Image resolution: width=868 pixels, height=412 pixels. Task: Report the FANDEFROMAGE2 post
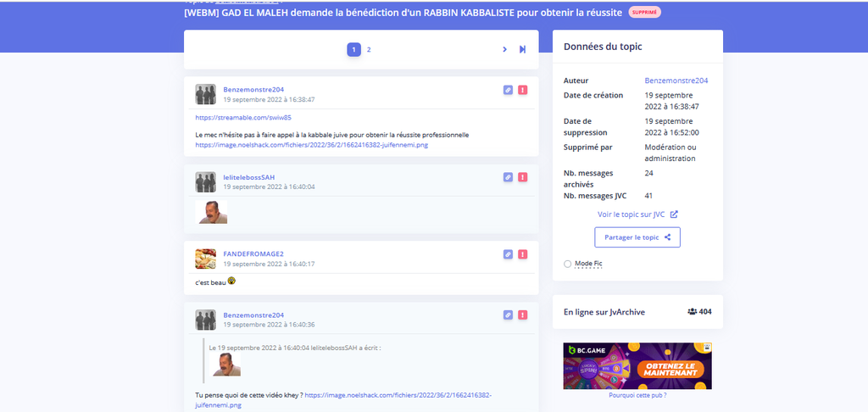click(522, 254)
